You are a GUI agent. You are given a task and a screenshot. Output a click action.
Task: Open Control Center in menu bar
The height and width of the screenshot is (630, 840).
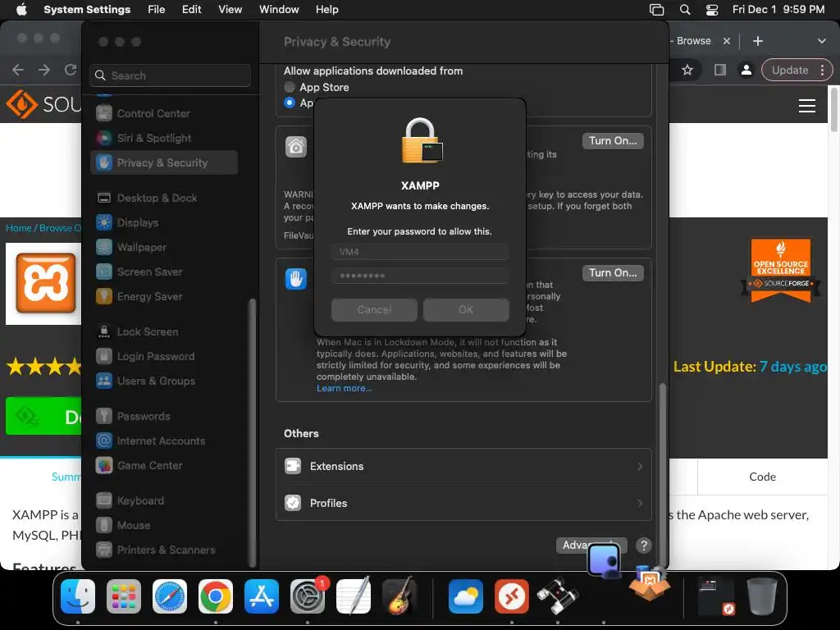(x=711, y=9)
